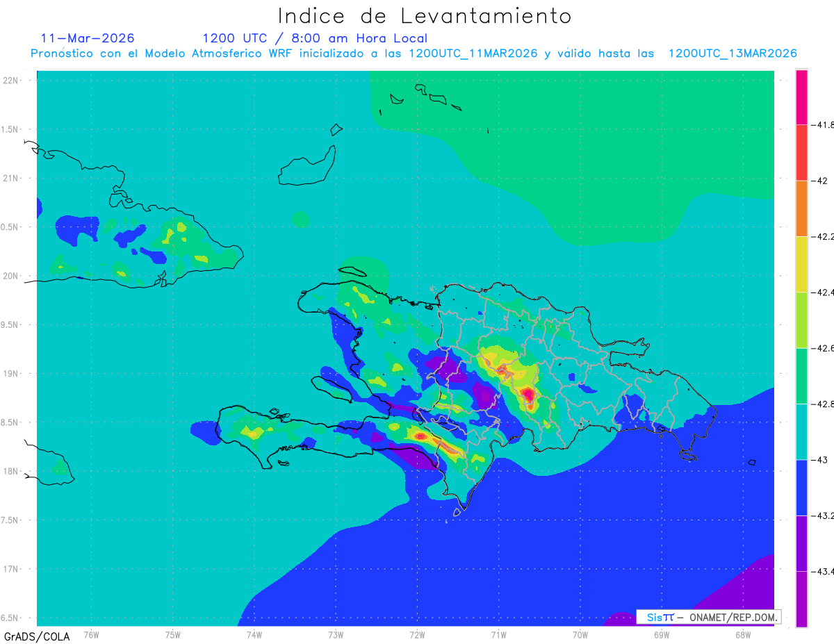
Task: Choose the violet legend swatch below -43.4
Action: [x=801, y=599]
